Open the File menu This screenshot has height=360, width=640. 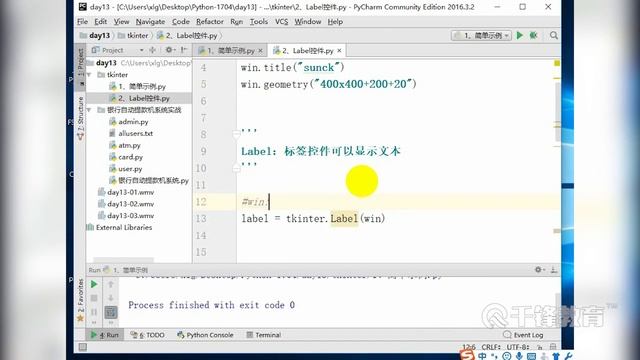point(82,22)
